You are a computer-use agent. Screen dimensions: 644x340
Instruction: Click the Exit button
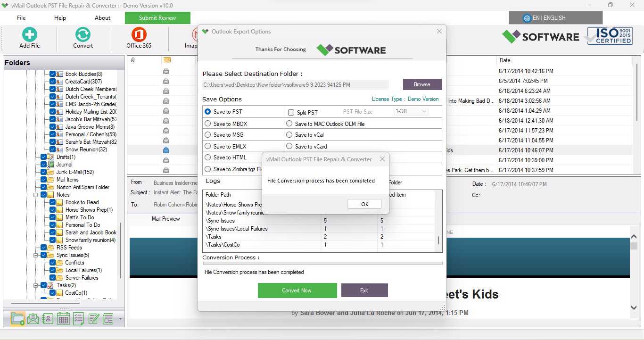point(364,290)
